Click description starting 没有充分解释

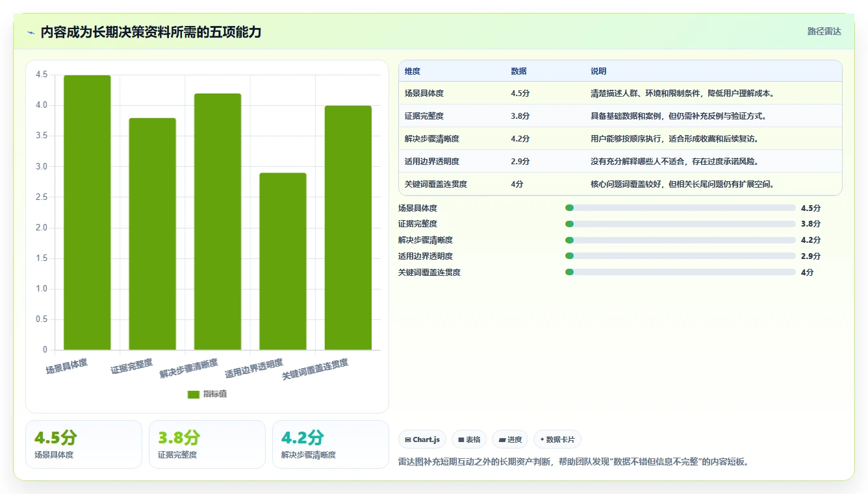[674, 162]
